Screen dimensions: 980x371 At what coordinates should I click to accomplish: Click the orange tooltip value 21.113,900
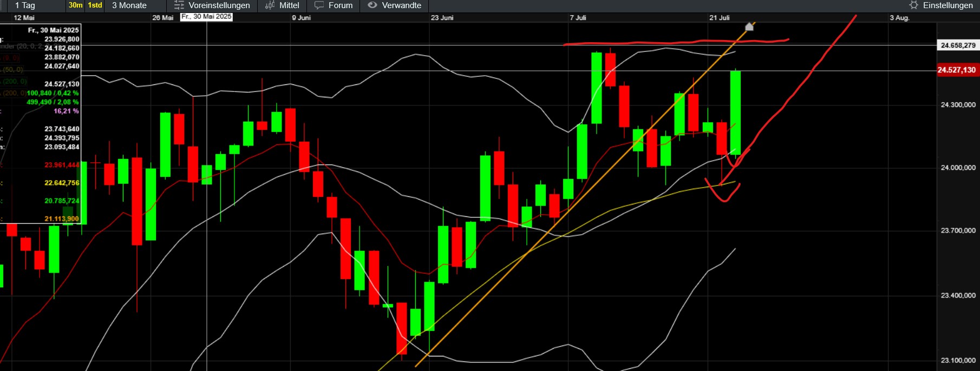tap(62, 218)
